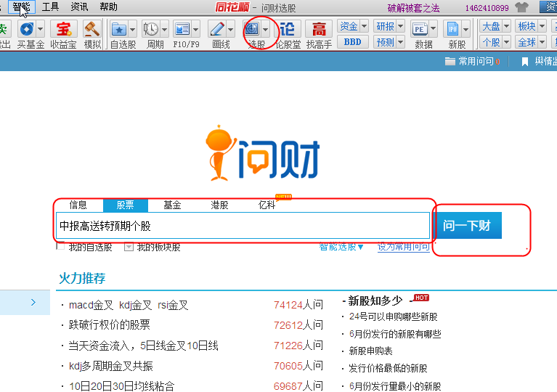The width and height of the screenshot is (557, 392).
Task: Expand the 智能选股 dropdown
Action: click(341, 246)
